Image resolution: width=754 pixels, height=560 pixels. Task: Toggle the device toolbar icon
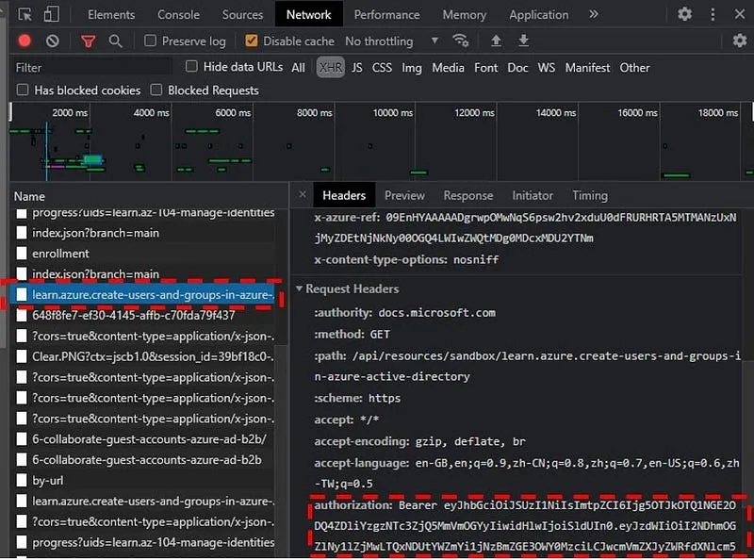click(52, 14)
